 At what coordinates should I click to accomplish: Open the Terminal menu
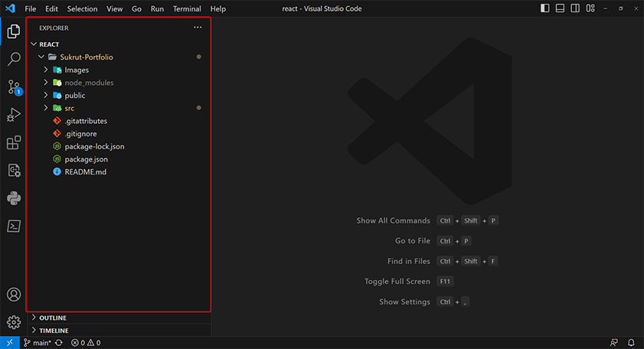(x=187, y=8)
